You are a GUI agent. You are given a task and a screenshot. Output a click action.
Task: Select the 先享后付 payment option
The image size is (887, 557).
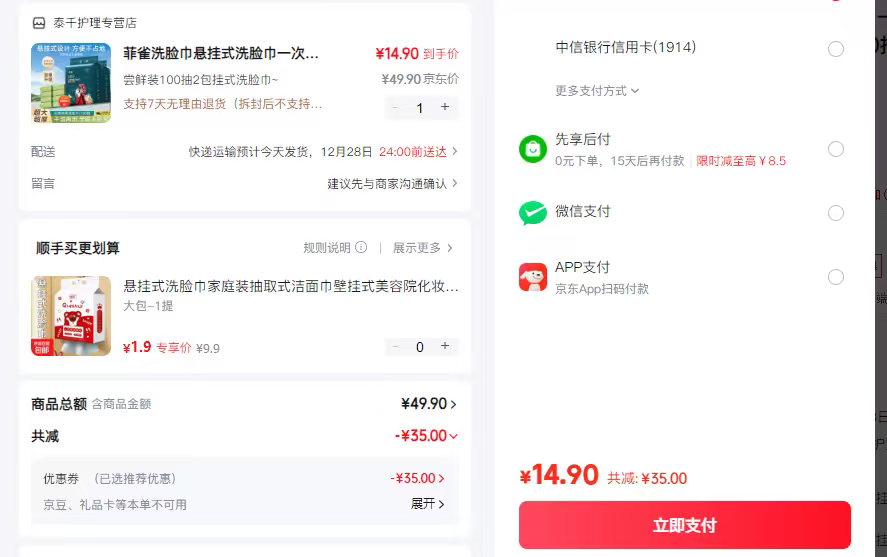point(836,149)
